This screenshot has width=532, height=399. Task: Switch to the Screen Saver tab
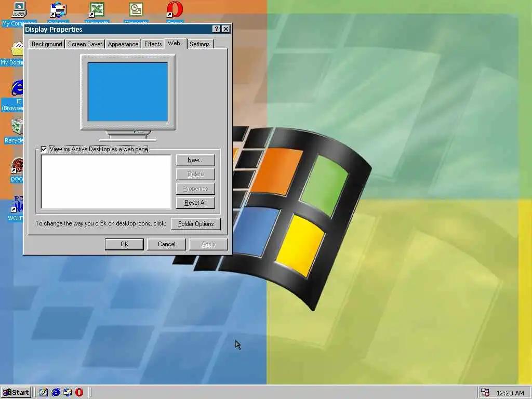coord(85,44)
